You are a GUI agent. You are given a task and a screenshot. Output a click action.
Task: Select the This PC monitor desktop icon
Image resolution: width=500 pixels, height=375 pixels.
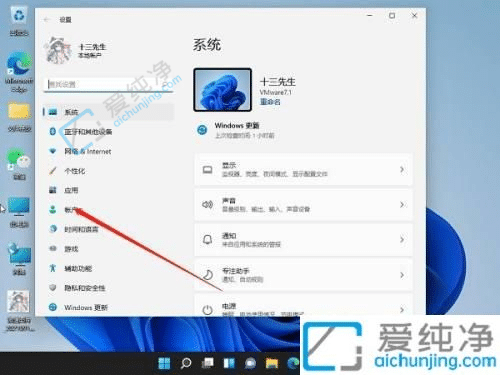click(19, 212)
